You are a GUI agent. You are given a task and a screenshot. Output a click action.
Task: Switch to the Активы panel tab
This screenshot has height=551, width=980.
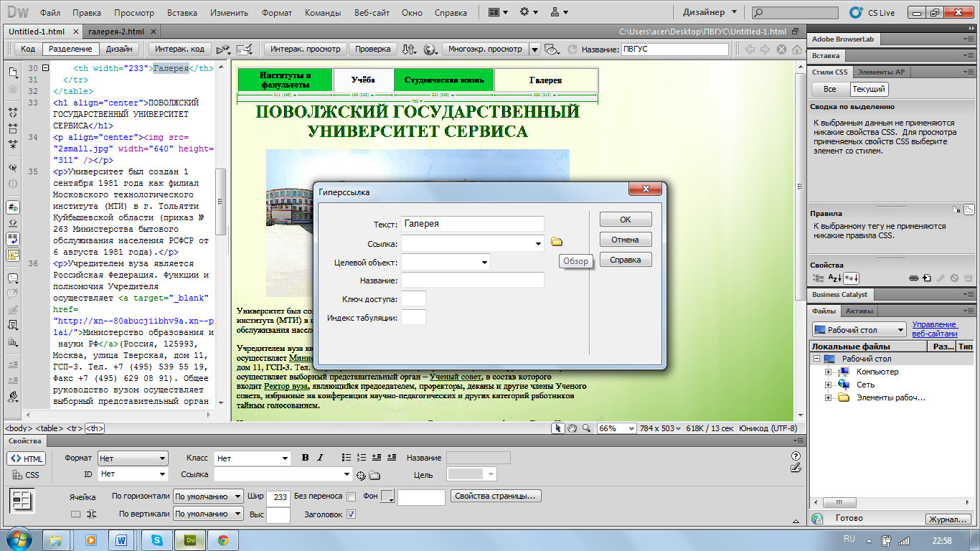click(x=859, y=311)
